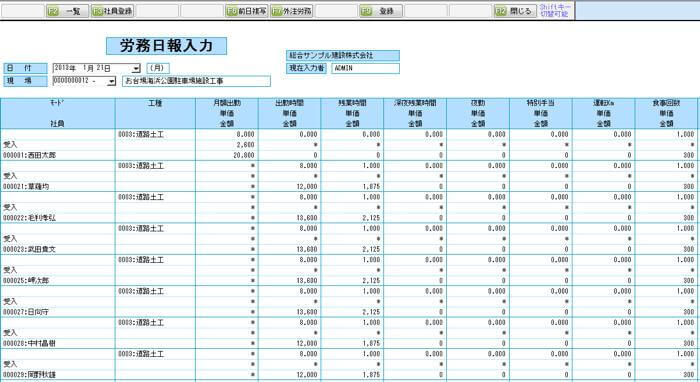Select the employee cell starting 000028

[58, 343]
